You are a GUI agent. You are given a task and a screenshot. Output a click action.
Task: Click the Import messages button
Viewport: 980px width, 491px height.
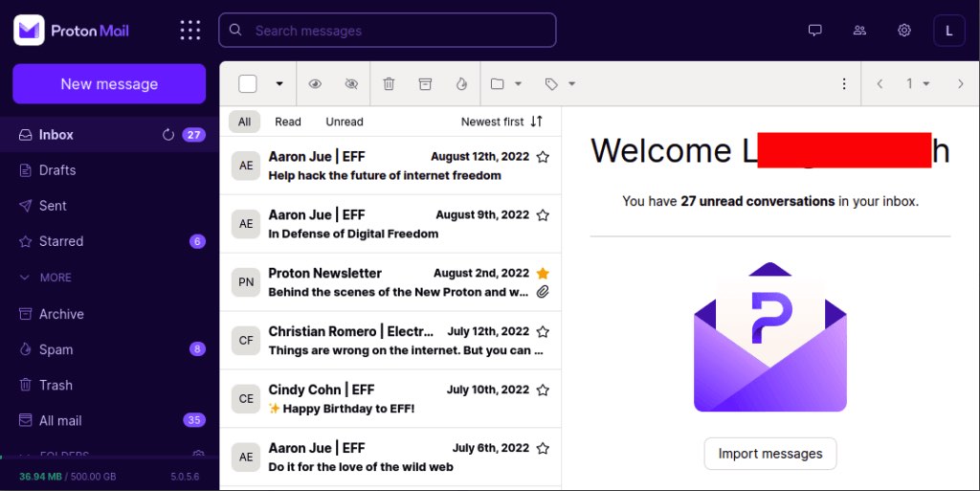[770, 454]
